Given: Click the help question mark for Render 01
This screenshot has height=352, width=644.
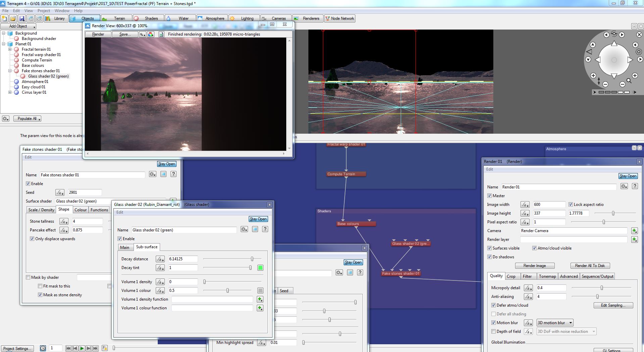Looking at the screenshot, I should (x=635, y=186).
